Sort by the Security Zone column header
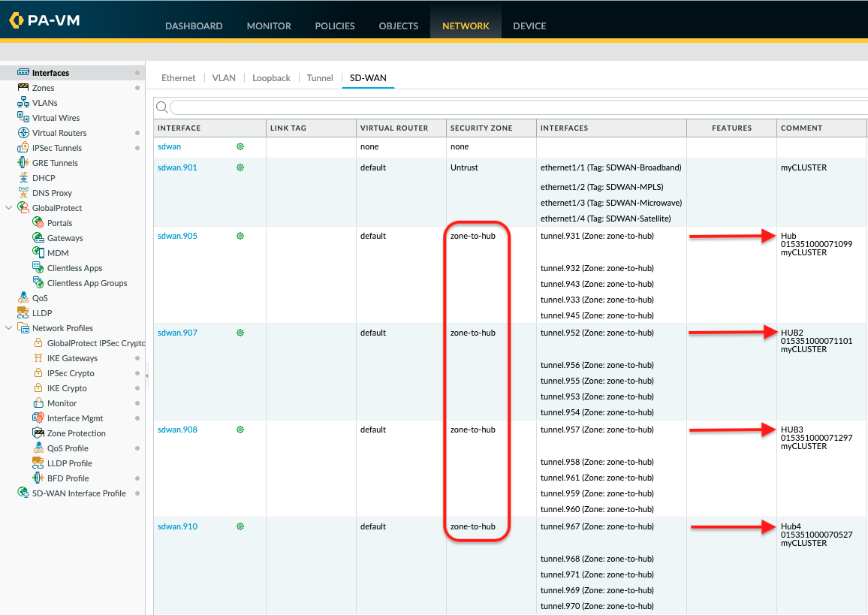 [481, 128]
